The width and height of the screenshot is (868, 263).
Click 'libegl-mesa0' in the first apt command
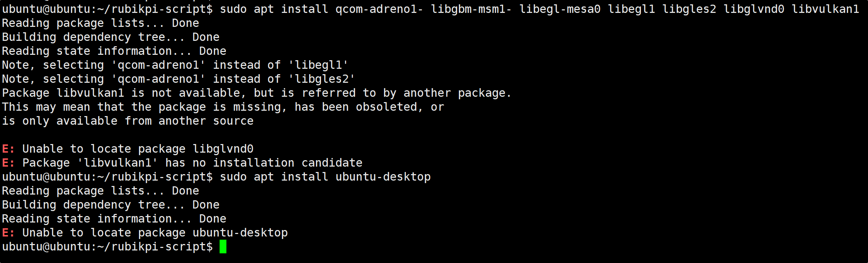pos(560,9)
